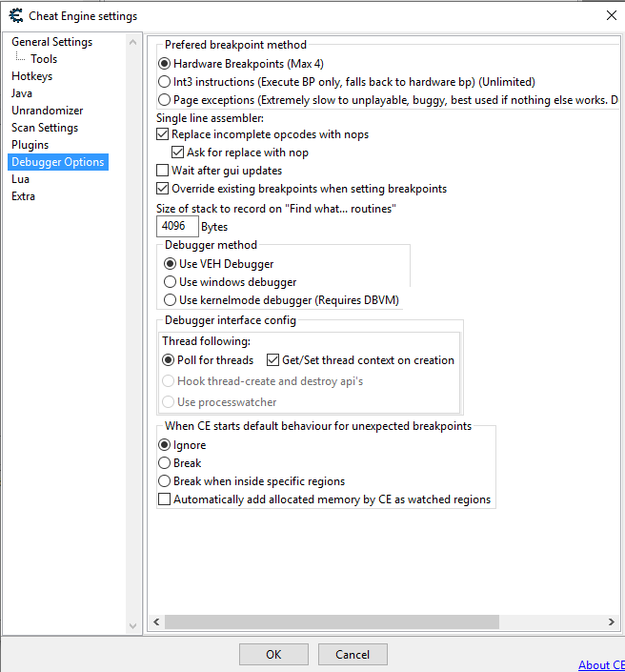
Task: Select Int3 instructions breakpoint method
Action: (x=165, y=82)
